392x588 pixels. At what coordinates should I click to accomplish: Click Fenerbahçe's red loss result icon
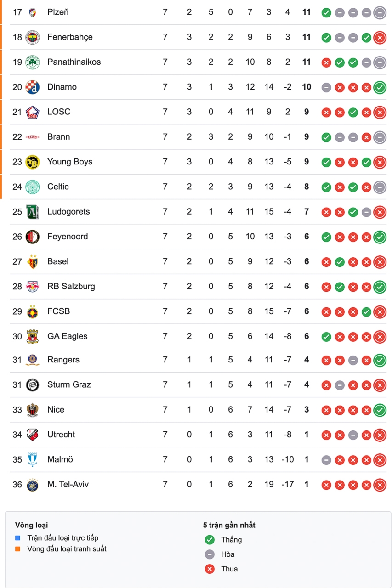[380, 38]
